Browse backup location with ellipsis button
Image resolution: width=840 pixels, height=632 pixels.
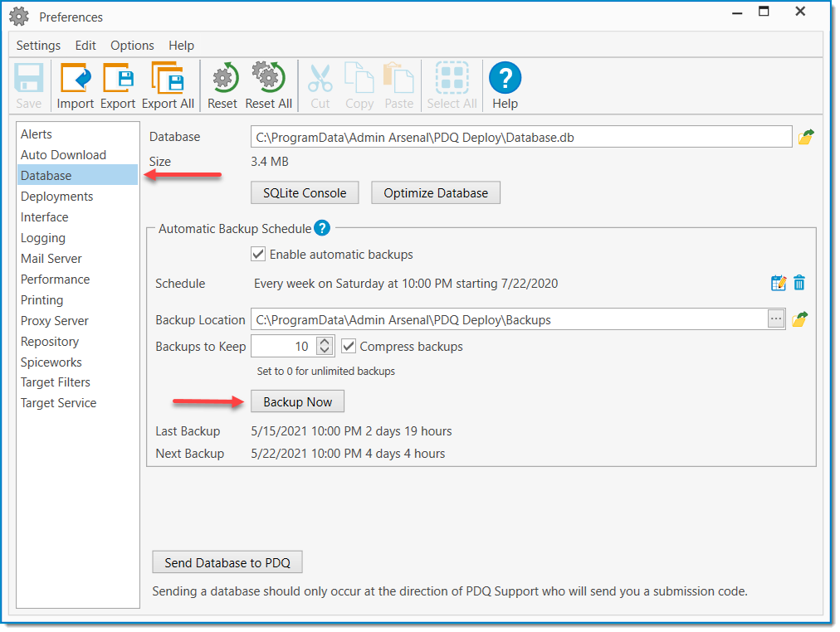[776, 319]
